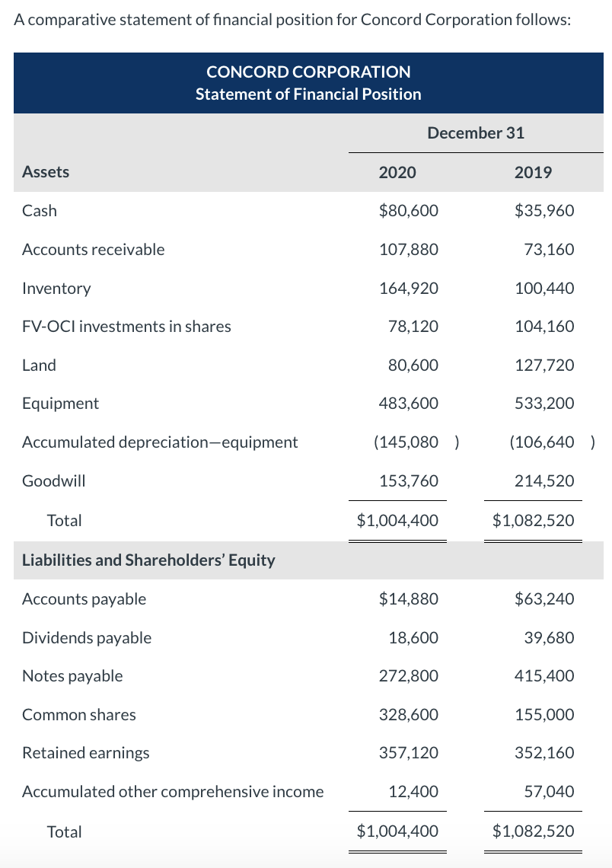Click the Goodwill row label
612x868 pixels.
coord(54,480)
